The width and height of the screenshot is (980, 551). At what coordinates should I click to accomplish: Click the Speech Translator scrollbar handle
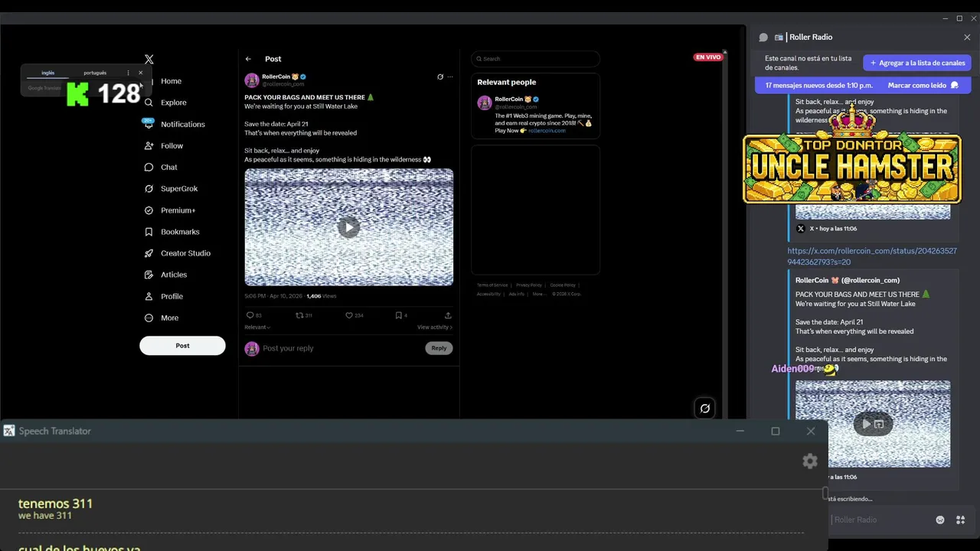(825, 494)
